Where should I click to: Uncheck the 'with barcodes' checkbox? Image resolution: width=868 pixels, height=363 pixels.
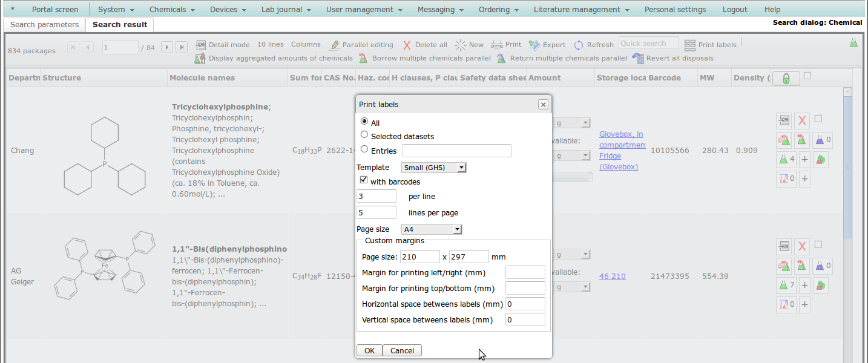point(364,180)
